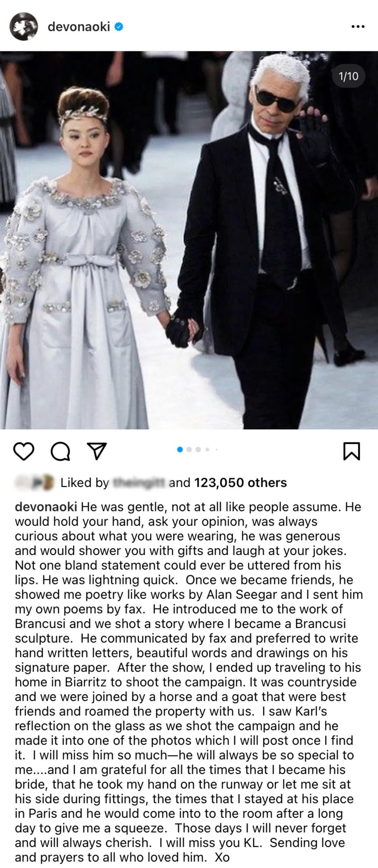
Task: Jump to the second carousel dot
Action: pos(189,449)
